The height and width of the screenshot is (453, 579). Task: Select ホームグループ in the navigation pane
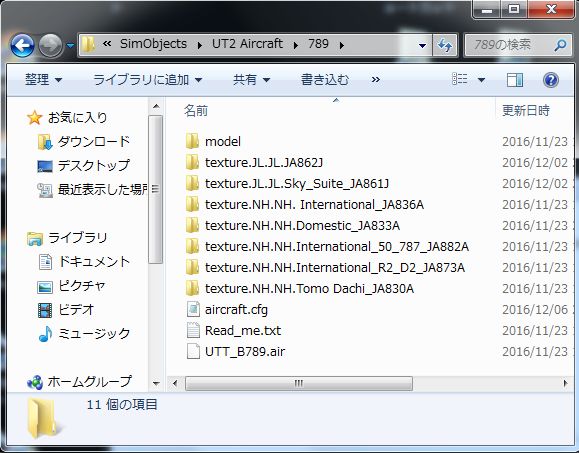[89, 381]
